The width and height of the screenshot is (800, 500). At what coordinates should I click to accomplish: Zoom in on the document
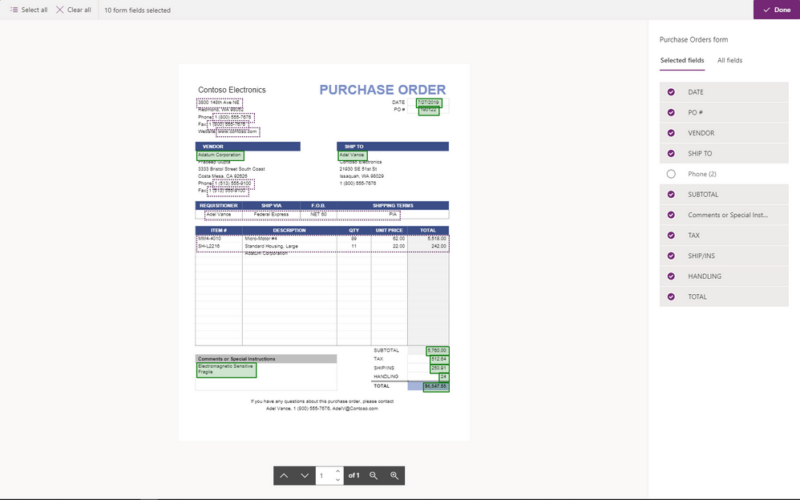(x=394, y=476)
